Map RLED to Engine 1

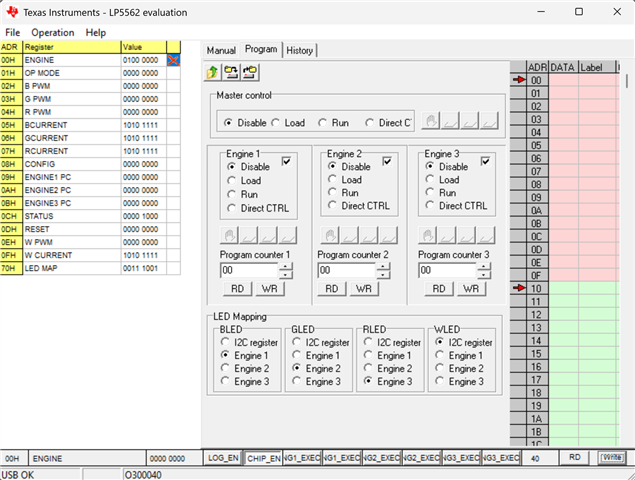(388, 356)
